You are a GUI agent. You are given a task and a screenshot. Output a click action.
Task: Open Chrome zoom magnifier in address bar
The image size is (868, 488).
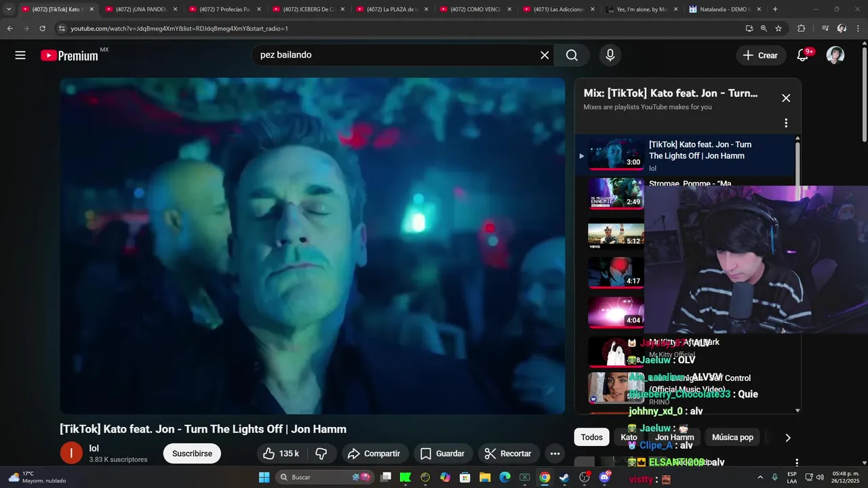point(764,28)
